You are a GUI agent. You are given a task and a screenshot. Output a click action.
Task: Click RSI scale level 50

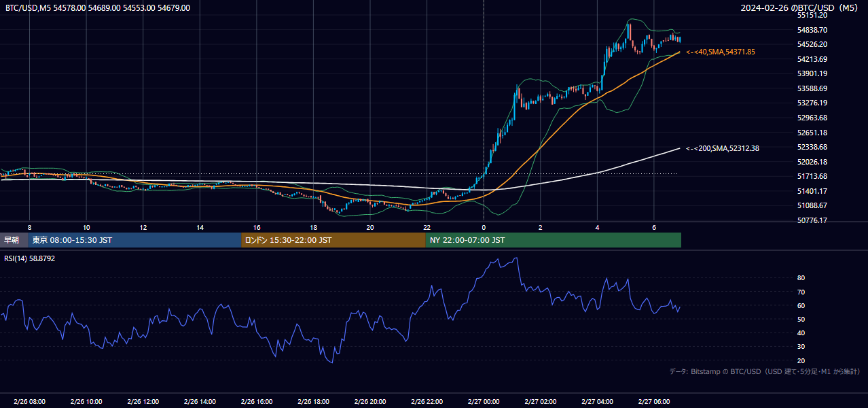801,319
